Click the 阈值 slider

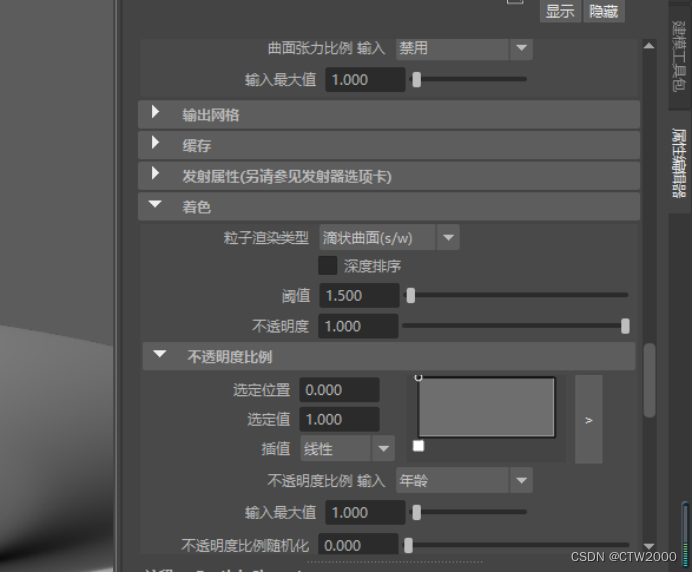point(517,295)
